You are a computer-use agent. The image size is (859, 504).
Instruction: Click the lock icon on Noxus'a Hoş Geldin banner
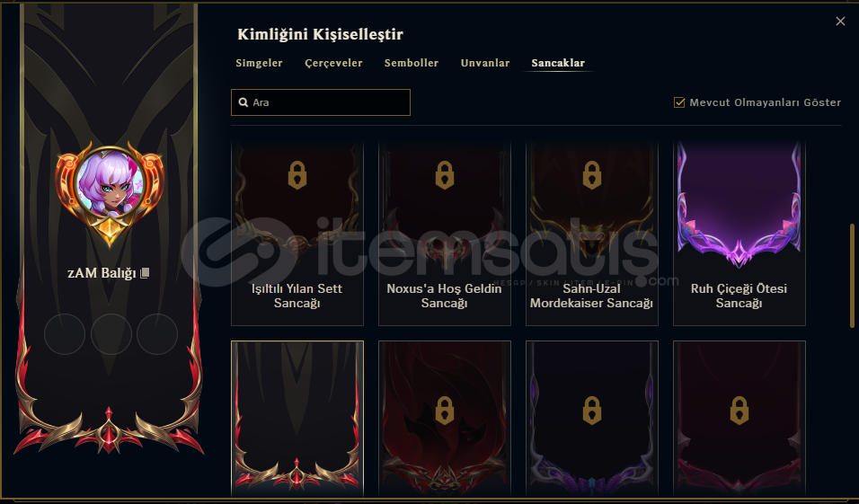[x=444, y=175]
